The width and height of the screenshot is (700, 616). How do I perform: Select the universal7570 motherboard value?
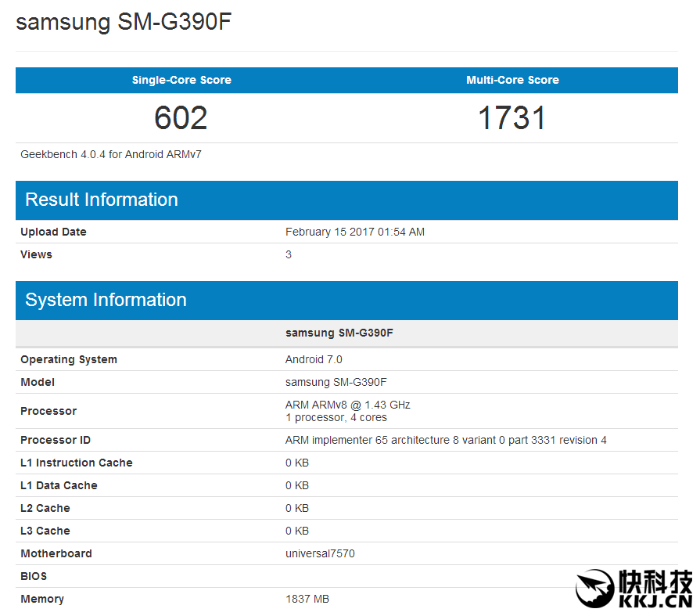click(320, 553)
